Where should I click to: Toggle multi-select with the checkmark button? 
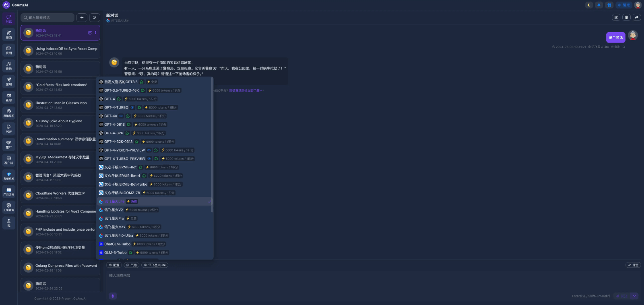(x=95, y=18)
